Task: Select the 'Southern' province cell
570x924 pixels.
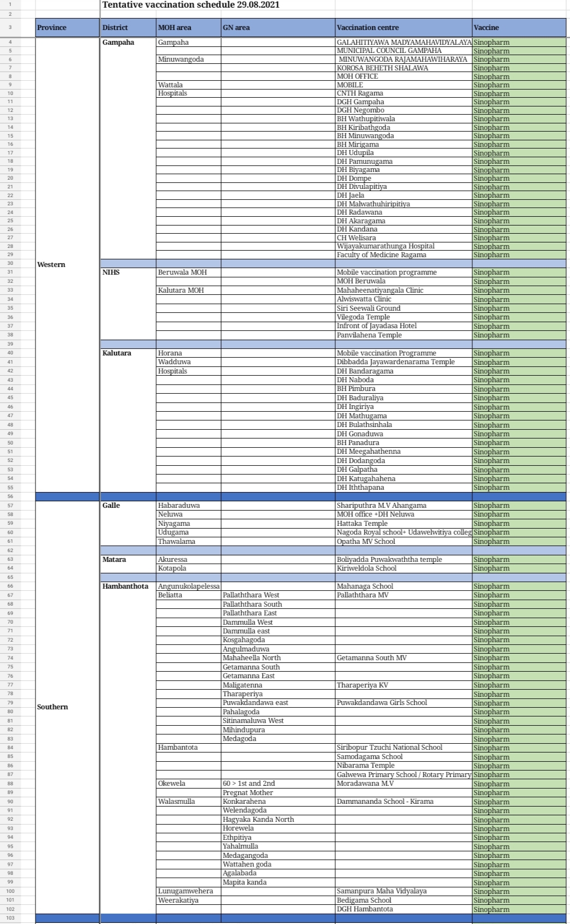Action: 68,707
